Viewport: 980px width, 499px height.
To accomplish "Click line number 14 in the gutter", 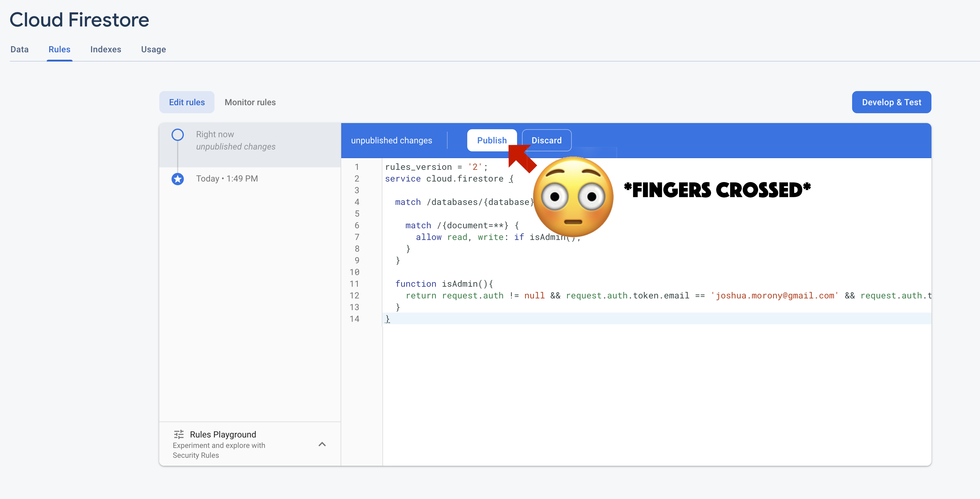I will (x=354, y=319).
